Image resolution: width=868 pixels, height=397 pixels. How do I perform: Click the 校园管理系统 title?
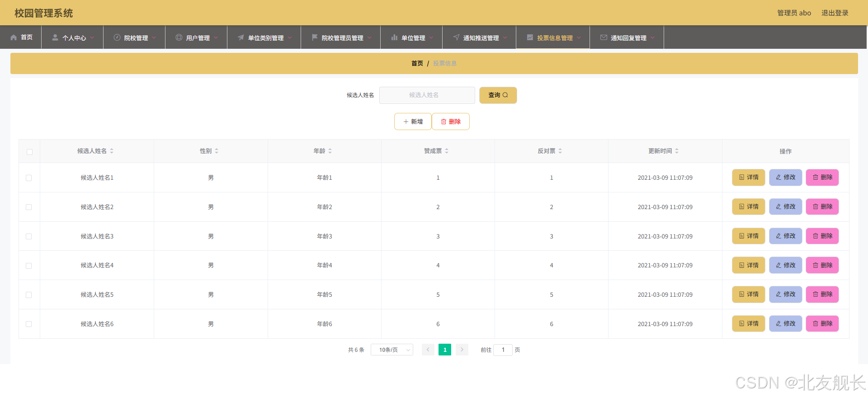[44, 13]
